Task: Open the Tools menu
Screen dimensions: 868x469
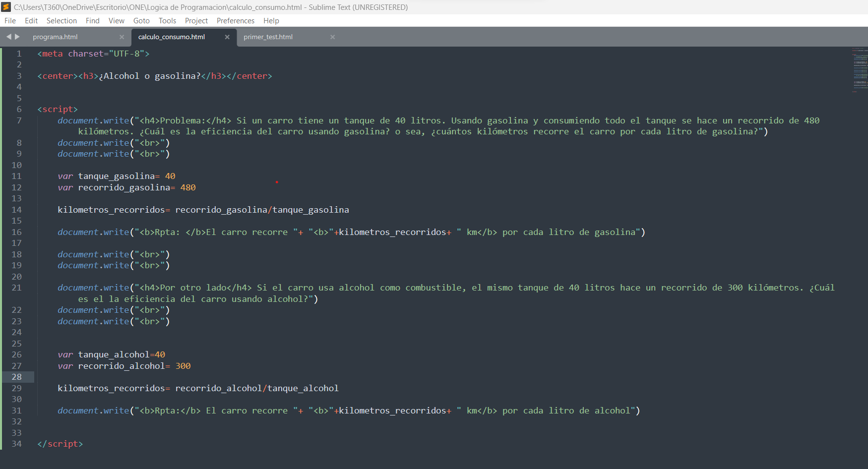Action: 167,21
